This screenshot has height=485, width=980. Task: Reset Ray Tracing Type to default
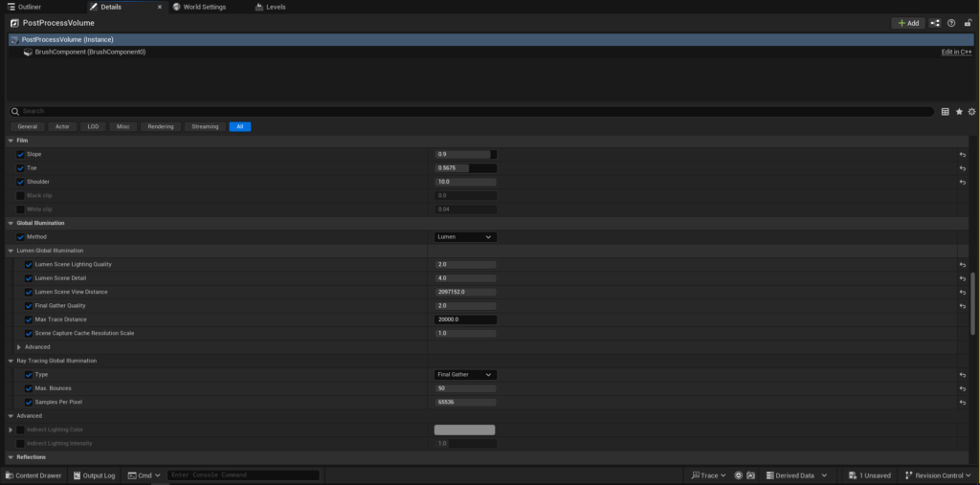click(x=963, y=374)
